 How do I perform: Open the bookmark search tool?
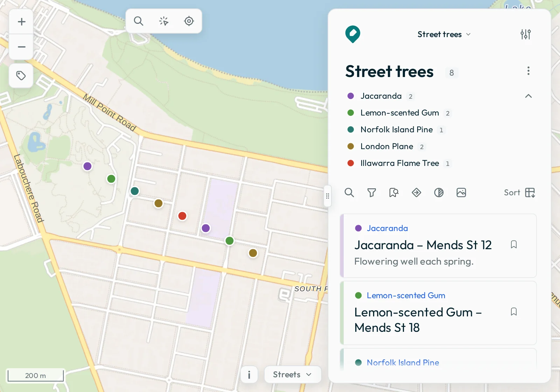click(x=394, y=192)
